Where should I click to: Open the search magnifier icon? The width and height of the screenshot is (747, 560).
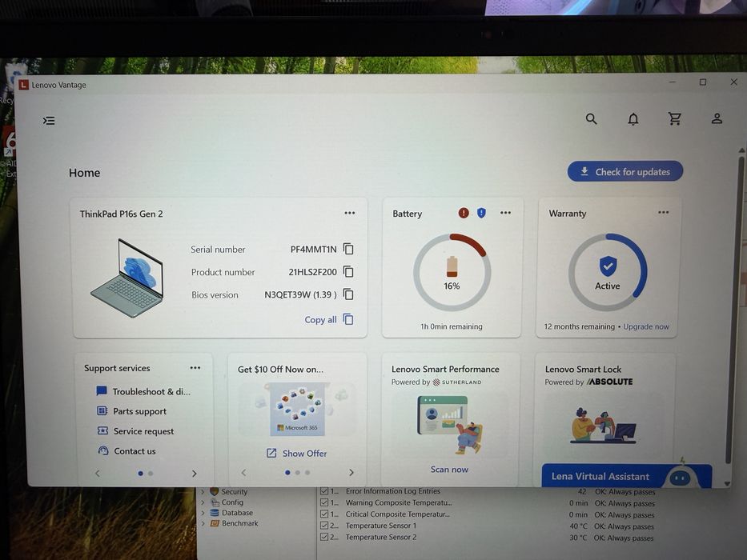point(591,119)
